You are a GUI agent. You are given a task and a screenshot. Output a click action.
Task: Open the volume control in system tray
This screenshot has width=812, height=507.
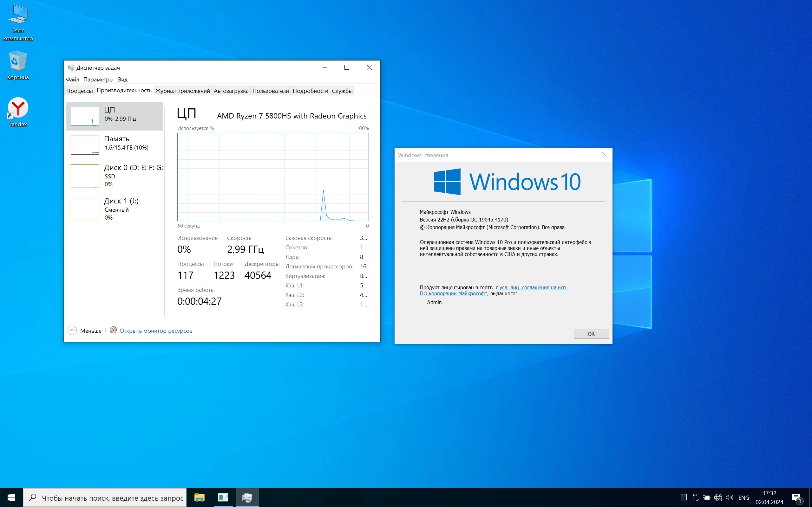729,497
